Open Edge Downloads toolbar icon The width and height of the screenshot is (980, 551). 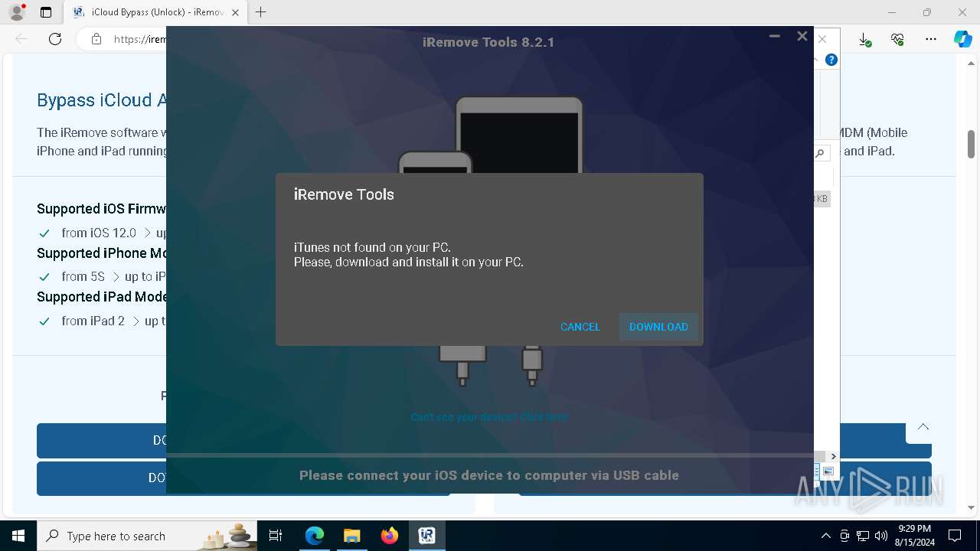click(864, 39)
